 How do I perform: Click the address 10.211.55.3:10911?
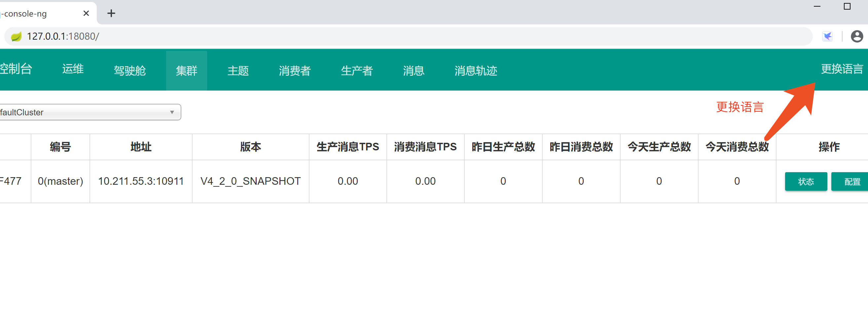click(141, 181)
